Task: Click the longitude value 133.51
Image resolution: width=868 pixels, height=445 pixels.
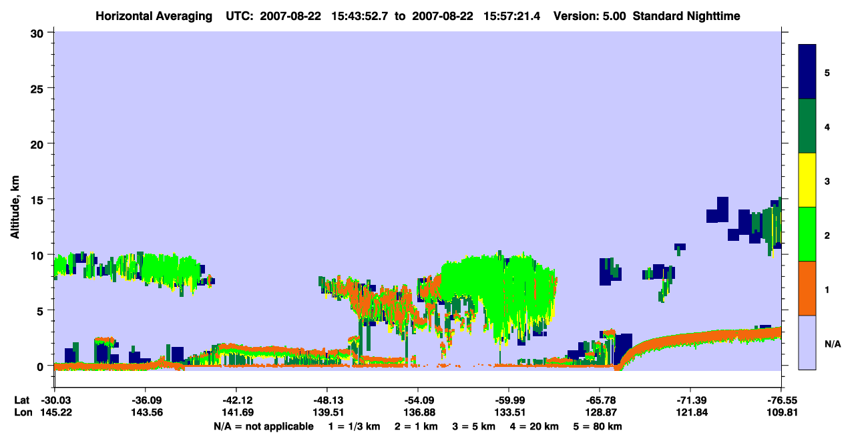Action: (x=509, y=413)
